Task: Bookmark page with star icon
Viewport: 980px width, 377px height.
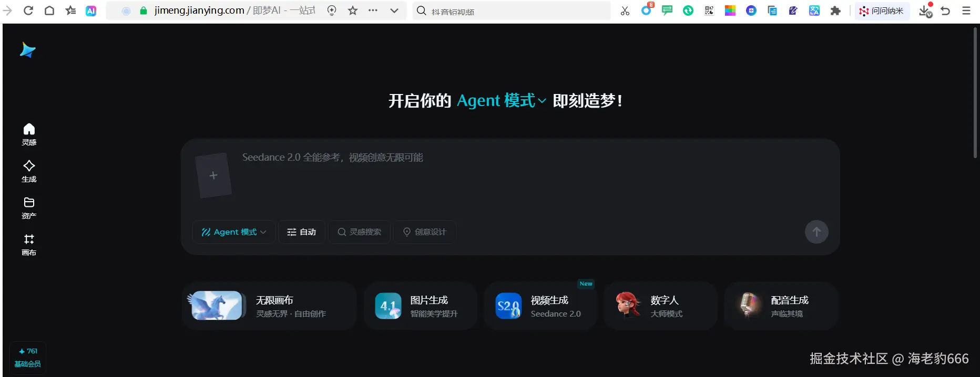Action: (353, 11)
